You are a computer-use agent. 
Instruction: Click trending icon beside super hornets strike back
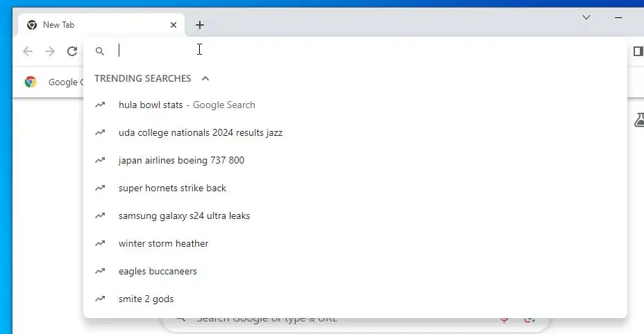click(100, 188)
